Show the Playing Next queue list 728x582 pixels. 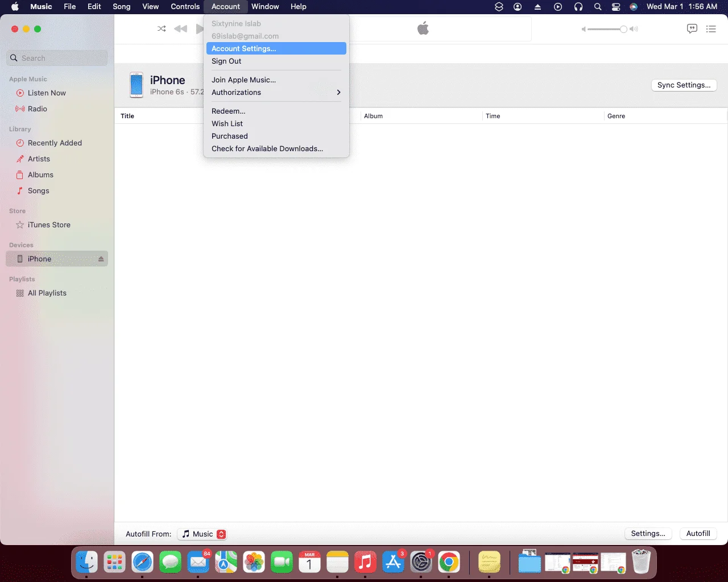tap(711, 29)
